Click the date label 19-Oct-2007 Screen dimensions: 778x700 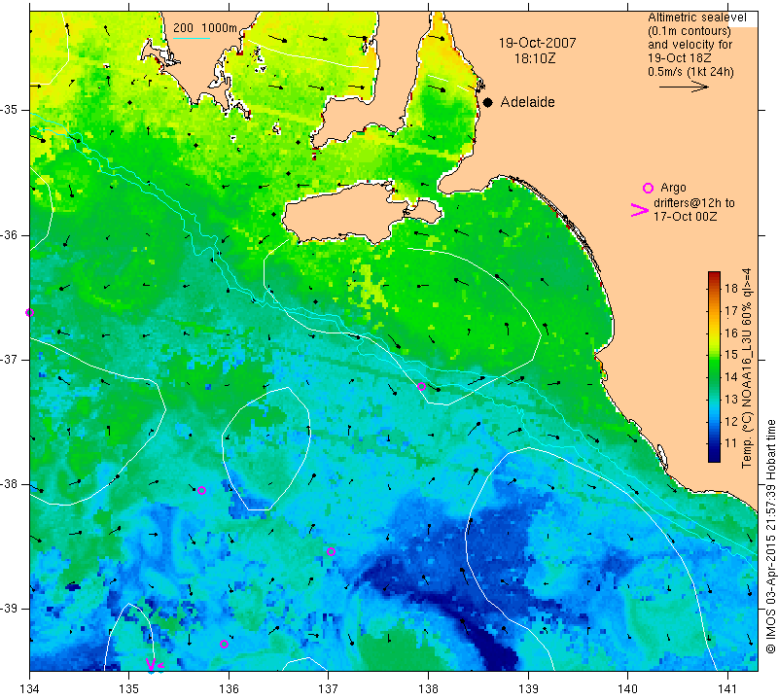(537, 43)
